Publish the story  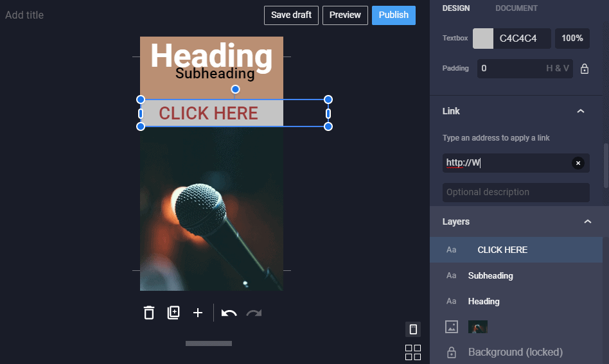pos(393,15)
